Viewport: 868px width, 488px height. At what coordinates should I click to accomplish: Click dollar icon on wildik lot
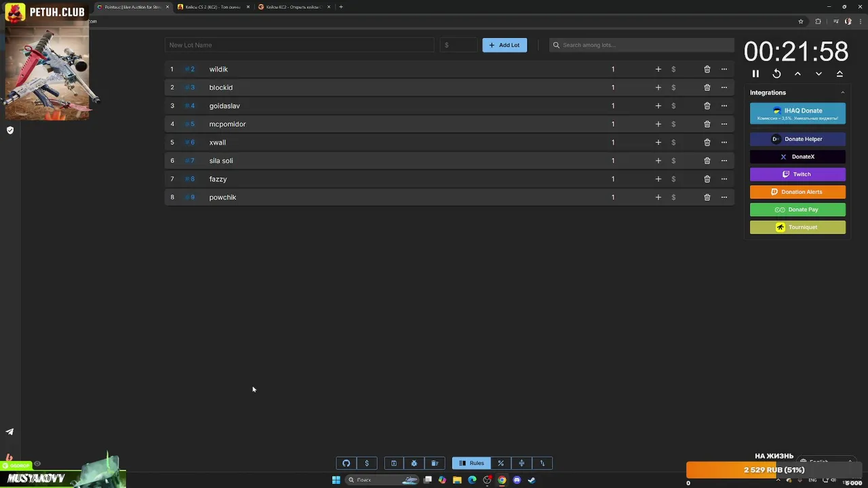(673, 69)
